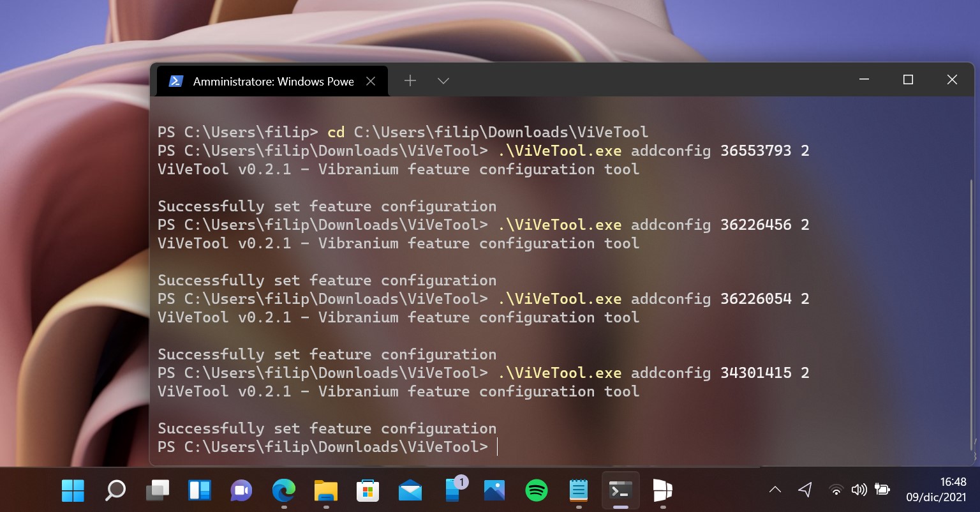
Task: Click the first ViVeTool v0.2.1 banner line
Action: click(x=398, y=169)
